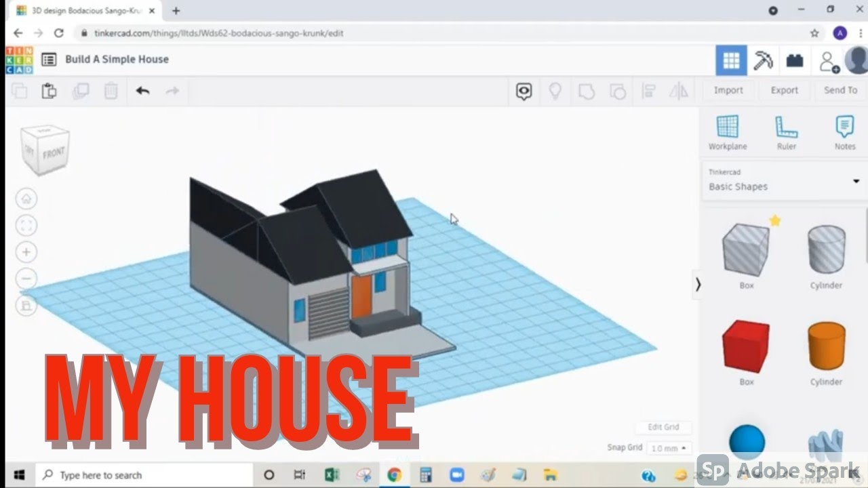Switch to 3D design grid view
The image size is (868, 488).
click(731, 61)
